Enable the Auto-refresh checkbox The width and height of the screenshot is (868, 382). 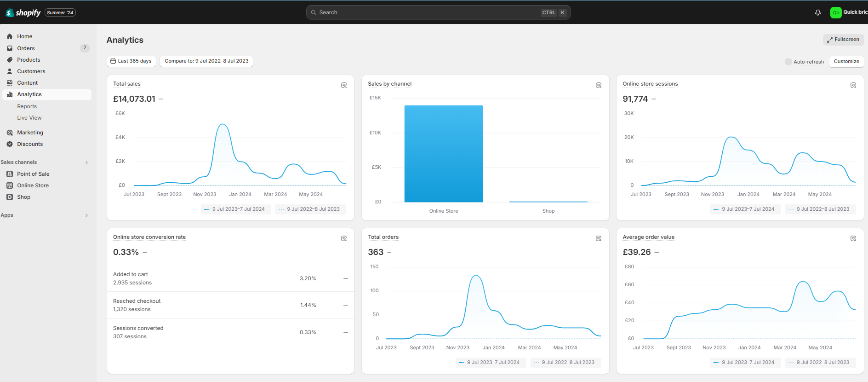[x=788, y=62]
